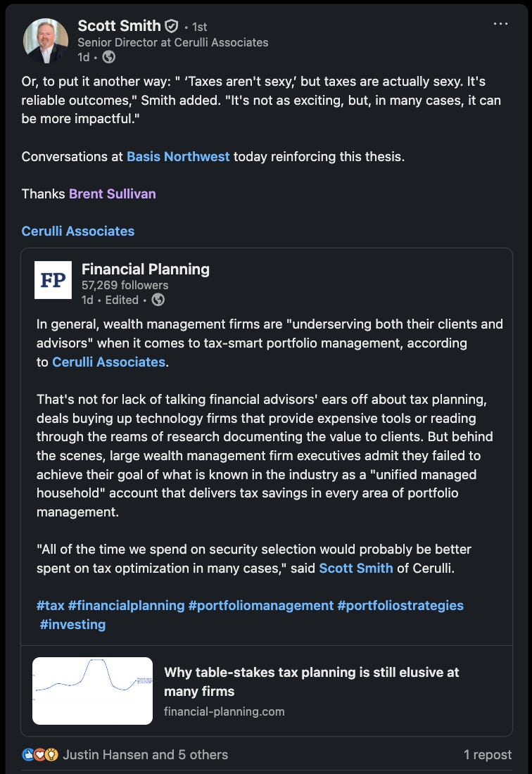Open Brent Sullivan's profile mention
The image size is (532, 774).
point(113,193)
